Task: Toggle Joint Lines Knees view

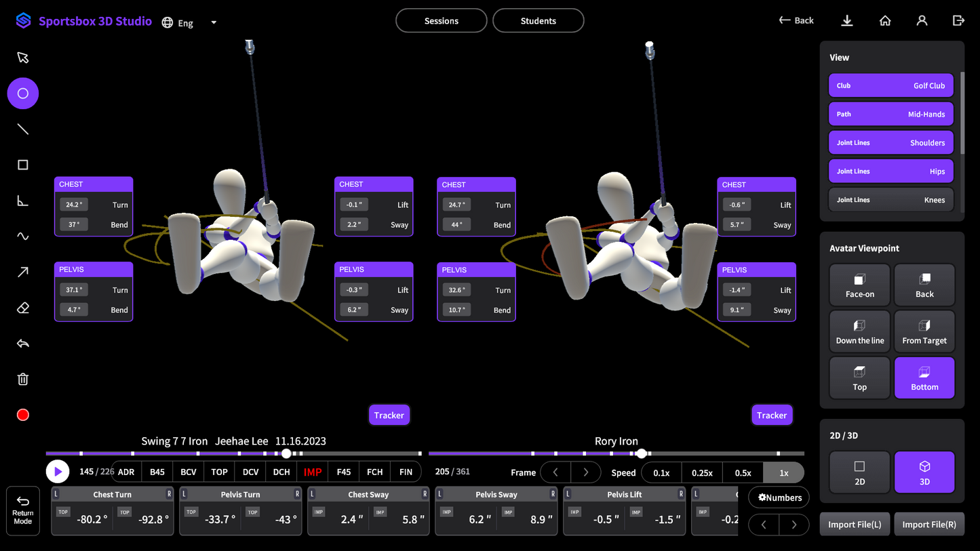Action: tap(890, 200)
